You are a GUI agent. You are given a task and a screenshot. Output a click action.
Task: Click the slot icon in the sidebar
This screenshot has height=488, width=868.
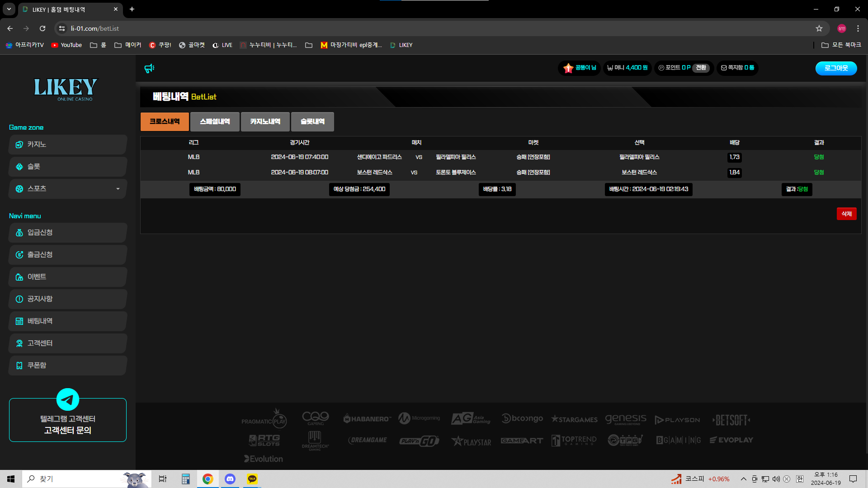[x=19, y=167]
